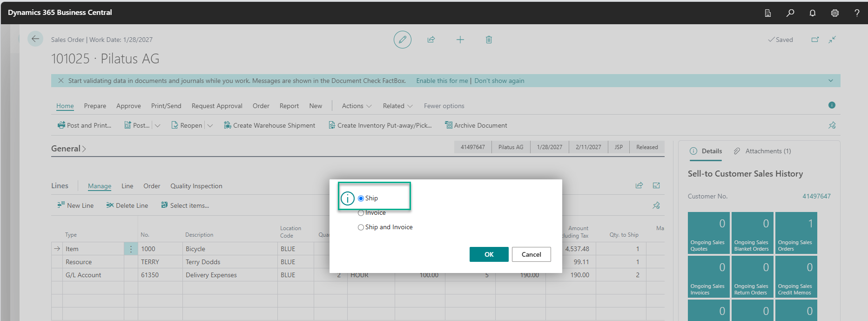
Task: Open the Actions dropdown menu
Action: coord(357,106)
